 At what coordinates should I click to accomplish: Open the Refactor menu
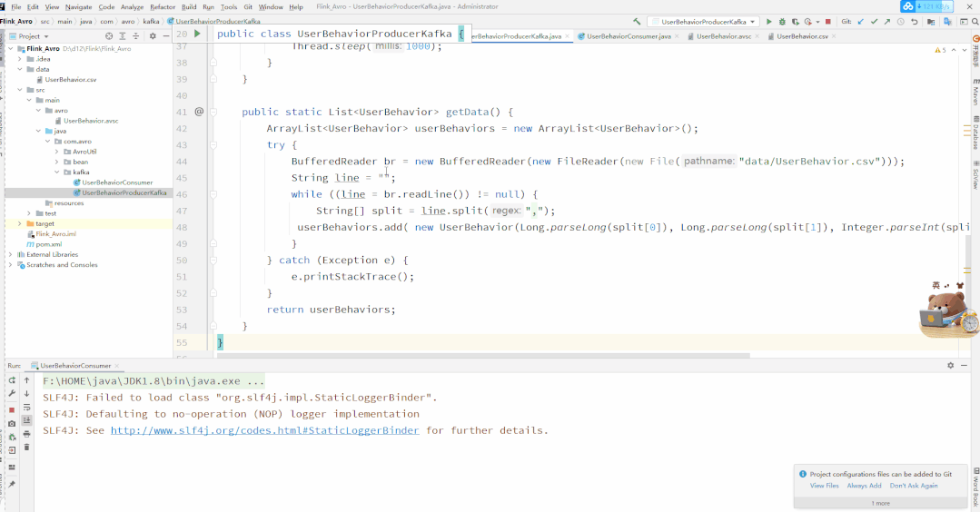163,7
